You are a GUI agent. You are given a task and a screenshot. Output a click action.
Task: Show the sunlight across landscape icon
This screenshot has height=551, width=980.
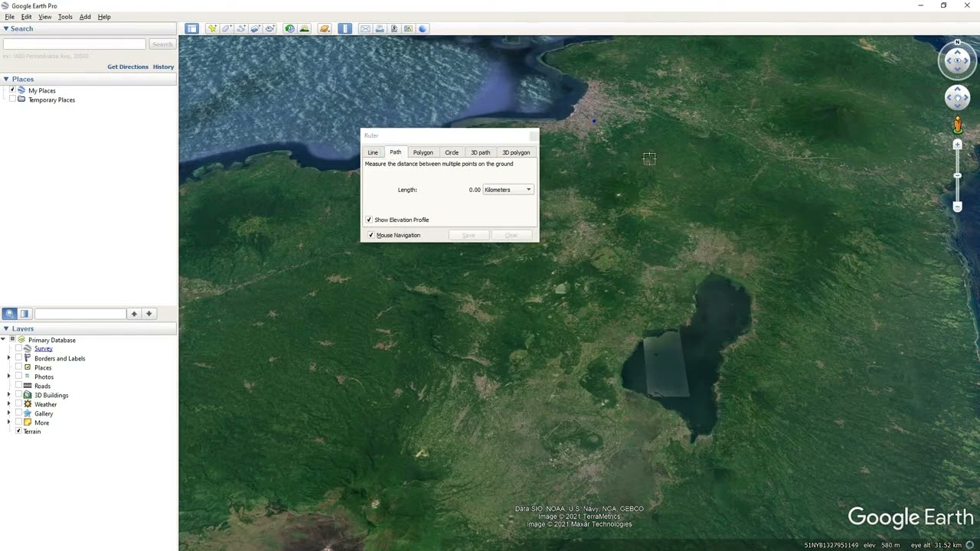[304, 28]
